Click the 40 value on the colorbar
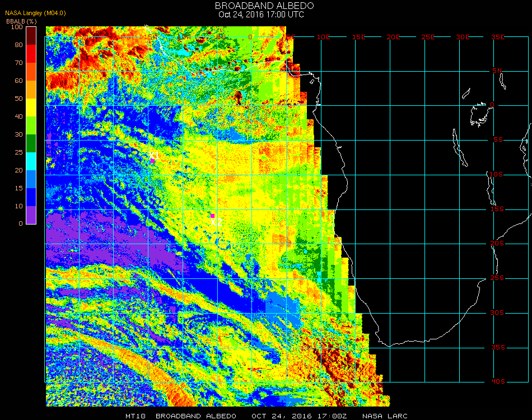Screen dimensions: 532x420 18,116
